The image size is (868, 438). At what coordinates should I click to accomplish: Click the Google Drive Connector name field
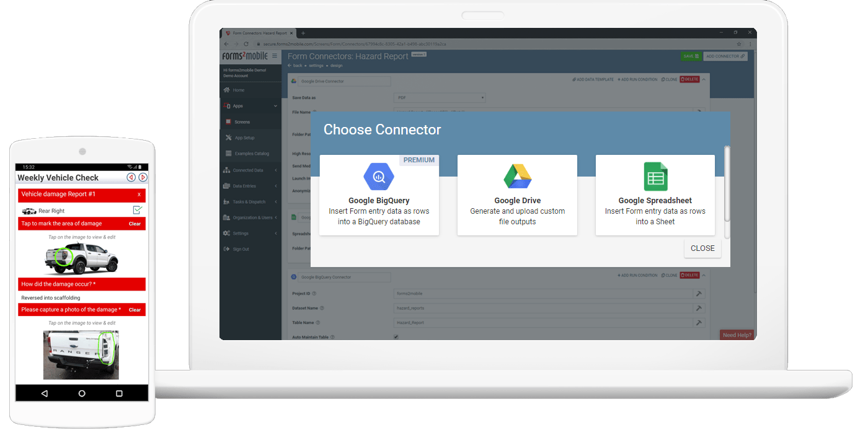point(345,81)
